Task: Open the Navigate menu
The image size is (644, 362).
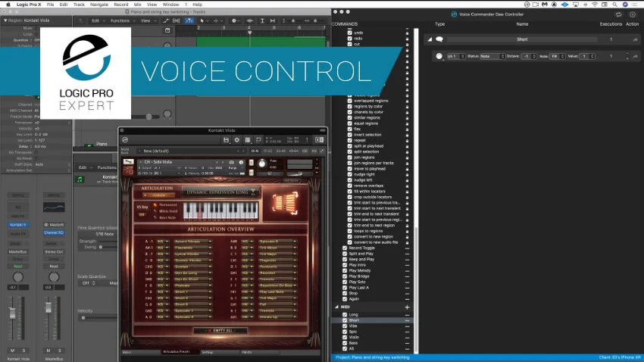Action: point(99,5)
